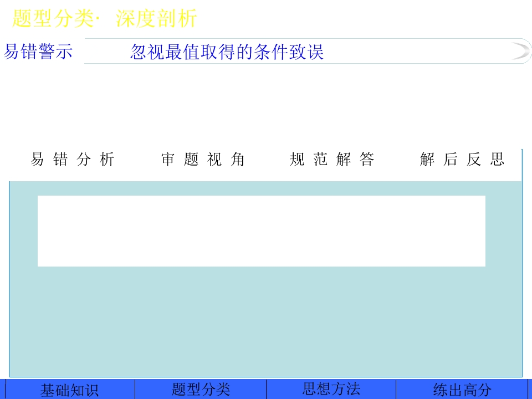Switch to the 审题视角 tab
532x399 pixels.
[x=203, y=159]
